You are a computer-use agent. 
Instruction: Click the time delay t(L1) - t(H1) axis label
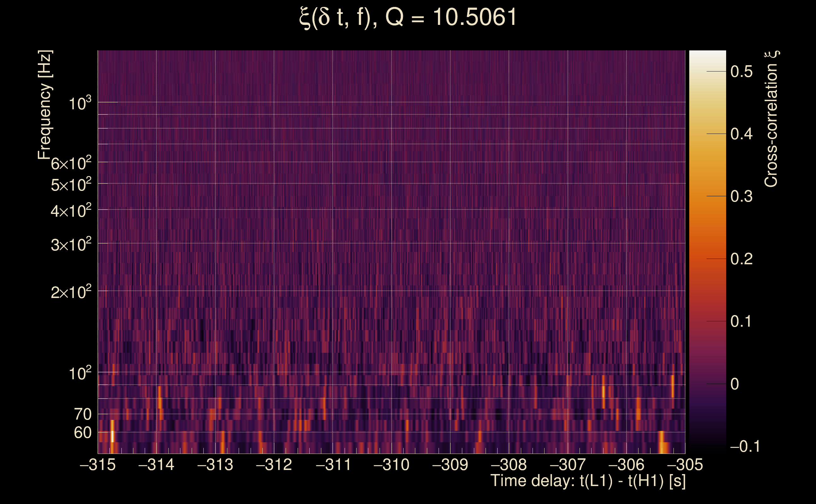588,481
